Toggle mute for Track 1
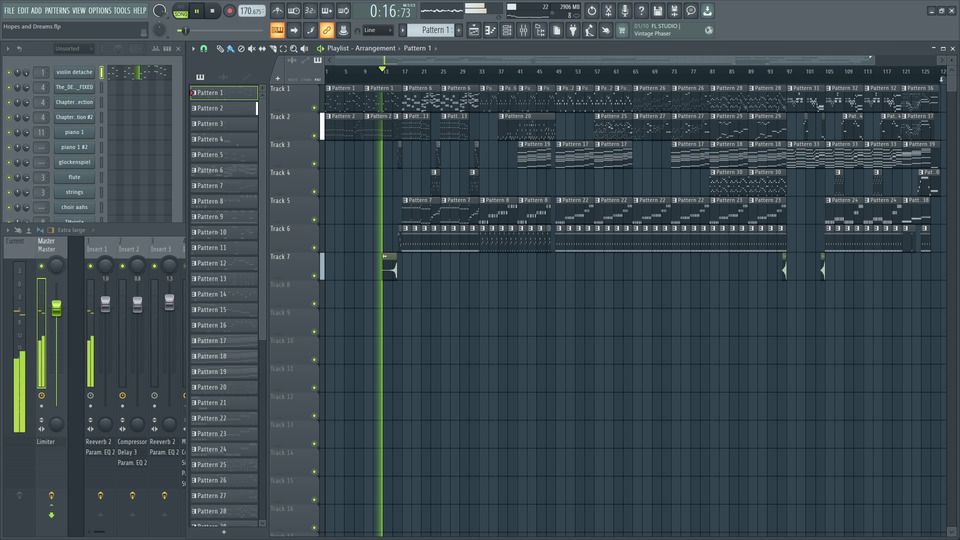 pos(315,108)
